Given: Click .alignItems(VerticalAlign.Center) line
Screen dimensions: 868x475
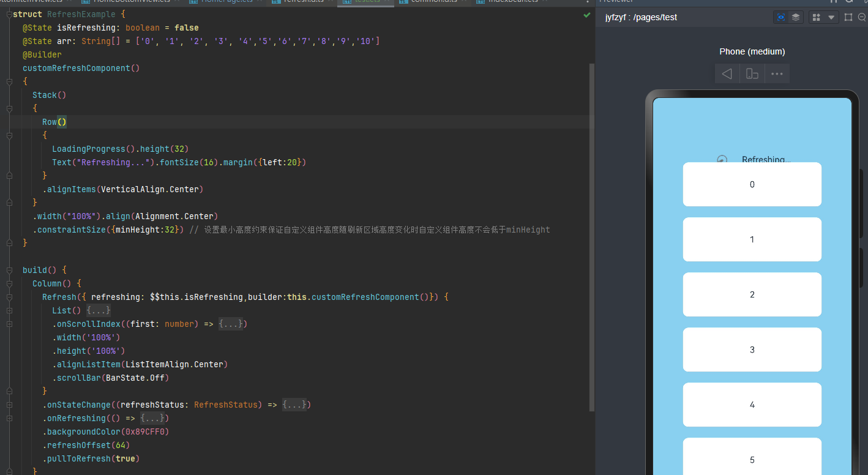Looking at the screenshot, I should point(123,189).
